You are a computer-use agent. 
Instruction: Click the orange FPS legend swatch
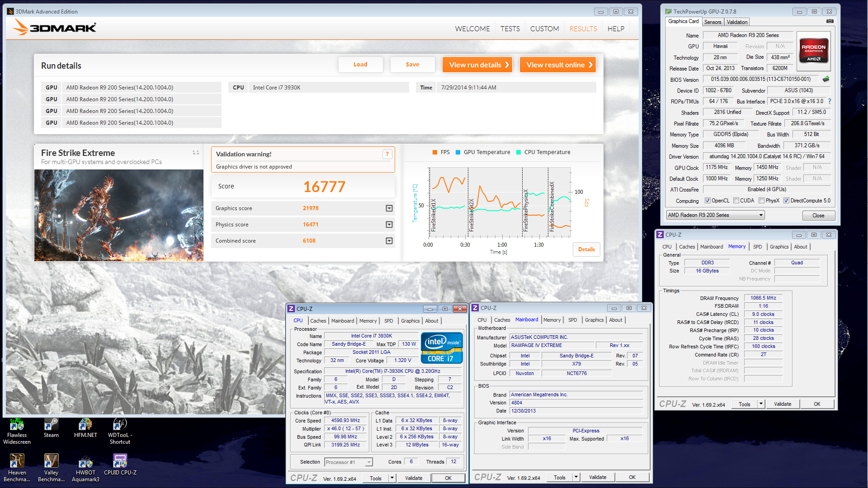435,152
